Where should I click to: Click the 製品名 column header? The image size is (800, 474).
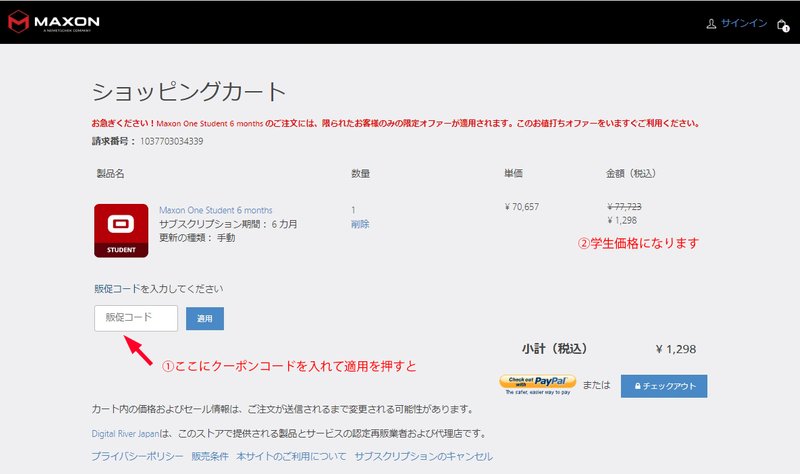pyautogui.click(x=110, y=173)
